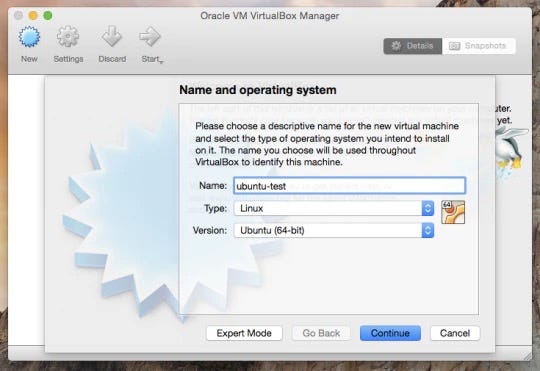Click the Name field containing ubuntu-test
540x371 pixels.
[x=349, y=186]
